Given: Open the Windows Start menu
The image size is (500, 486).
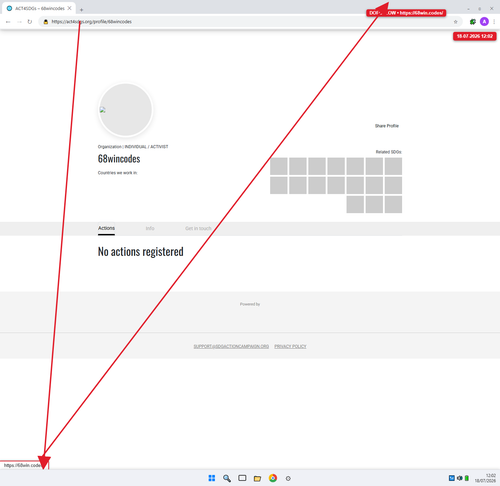Looking at the screenshot, I should [212, 478].
